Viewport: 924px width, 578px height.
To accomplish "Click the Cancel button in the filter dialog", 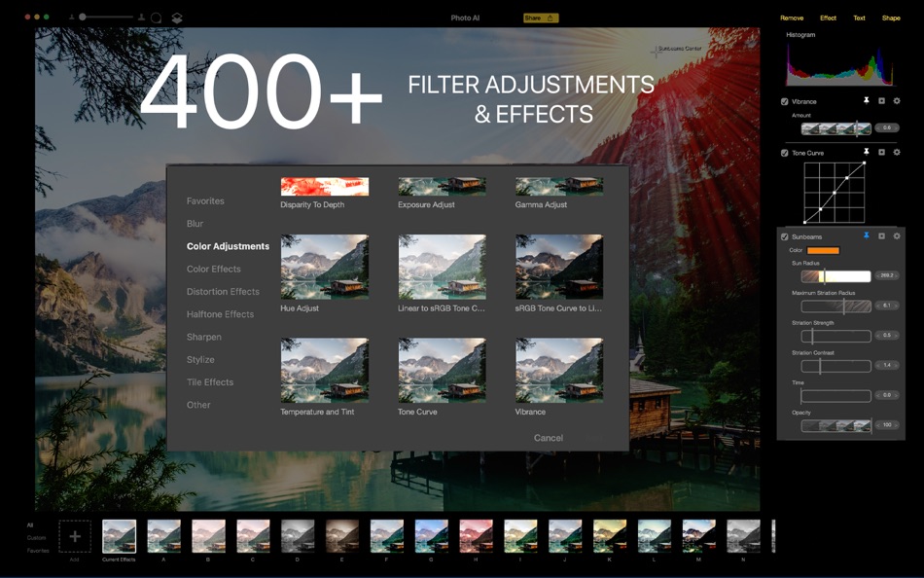I will pyautogui.click(x=548, y=438).
